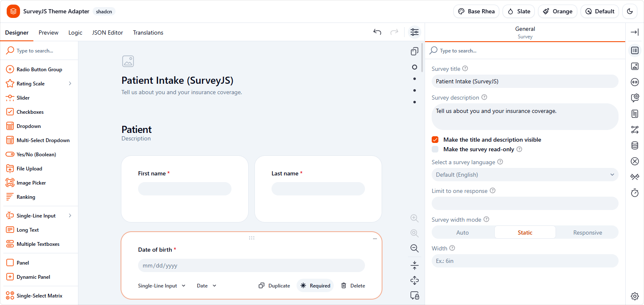Open the Slate base color selector

point(519,11)
